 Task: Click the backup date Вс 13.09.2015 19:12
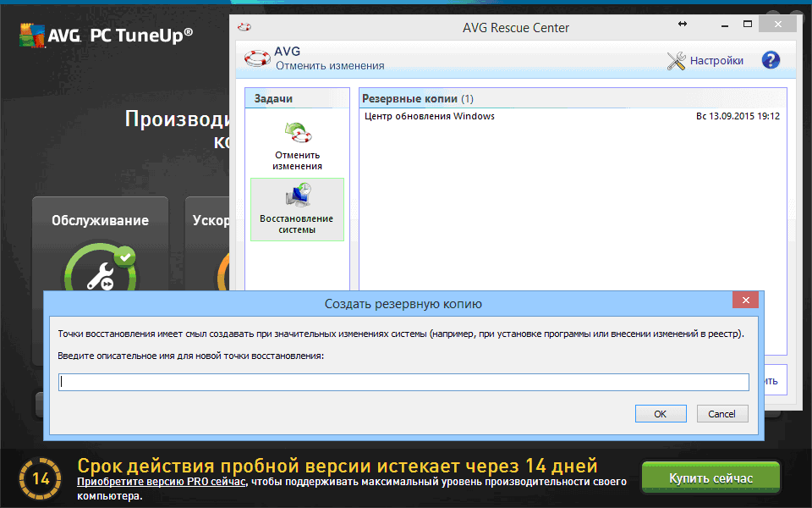coord(738,116)
